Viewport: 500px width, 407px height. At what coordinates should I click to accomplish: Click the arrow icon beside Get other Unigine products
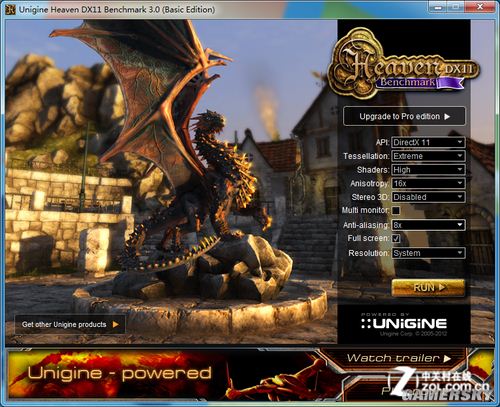pos(115,324)
